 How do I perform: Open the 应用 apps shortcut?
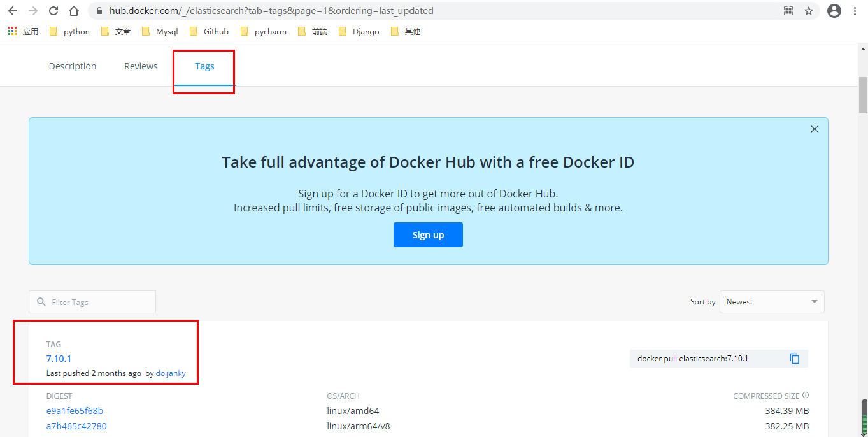(x=23, y=31)
